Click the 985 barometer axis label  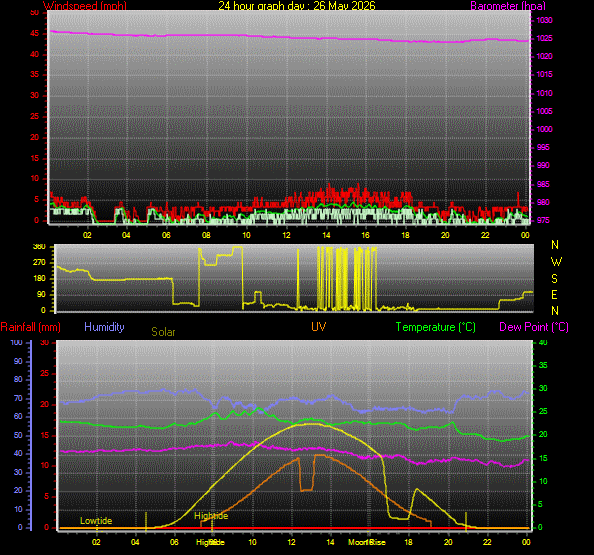[543, 184]
